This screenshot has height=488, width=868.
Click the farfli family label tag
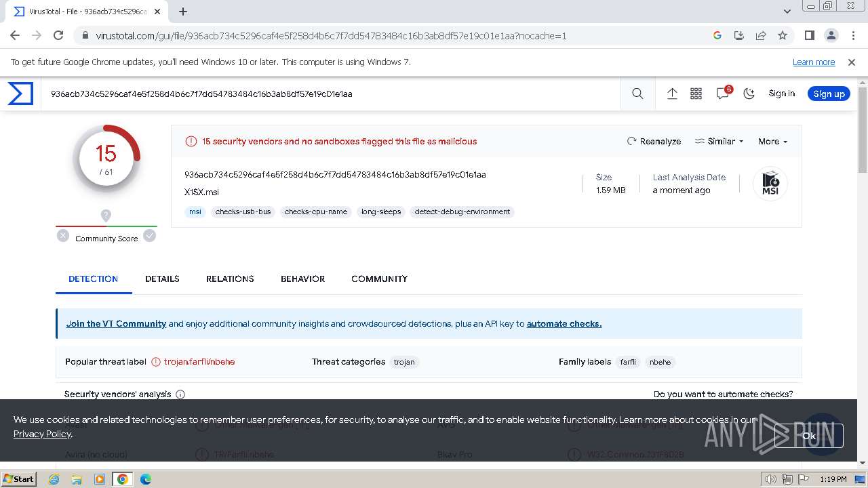point(628,362)
